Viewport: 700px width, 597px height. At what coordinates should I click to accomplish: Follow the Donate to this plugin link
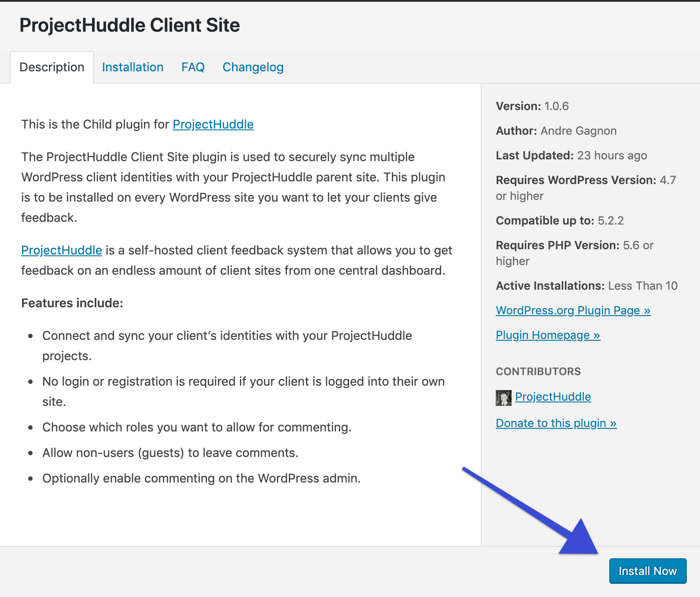[x=556, y=423]
